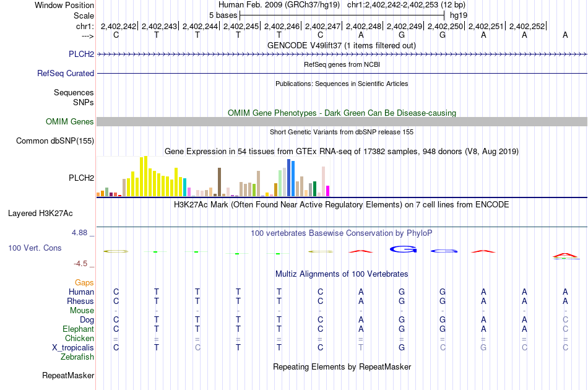Click the RefSeq Curated gene line

[x=342, y=73]
